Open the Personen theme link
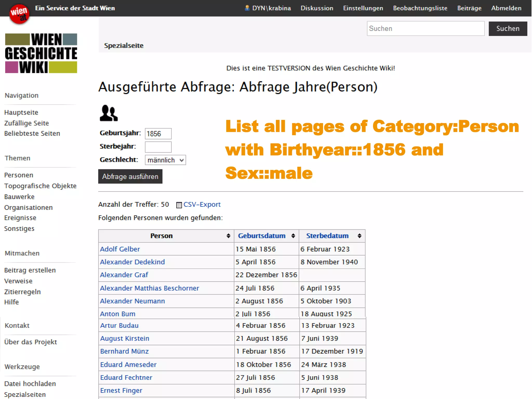The image size is (532, 399). (19, 175)
